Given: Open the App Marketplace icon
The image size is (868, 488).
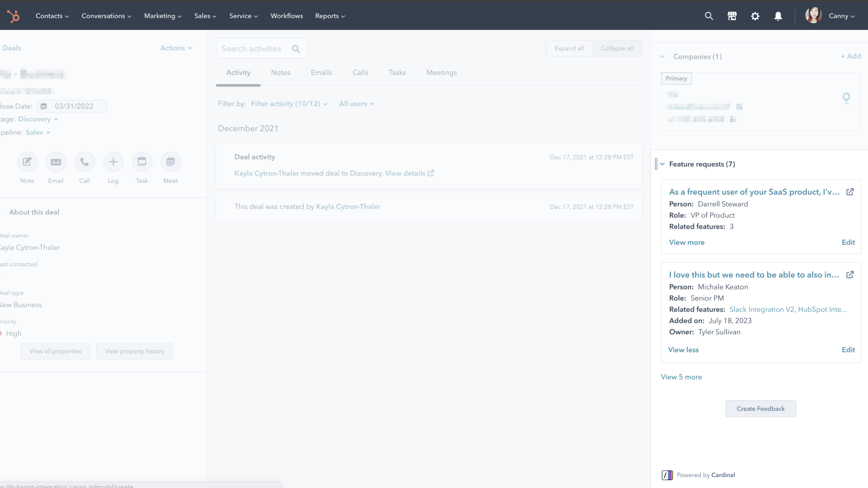Looking at the screenshot, I should coord(732,16).
